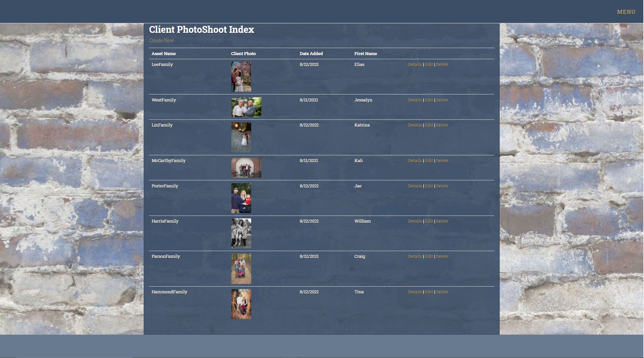
Task: Click the HammondFamily date 8/12/2021
Action: 309,292
